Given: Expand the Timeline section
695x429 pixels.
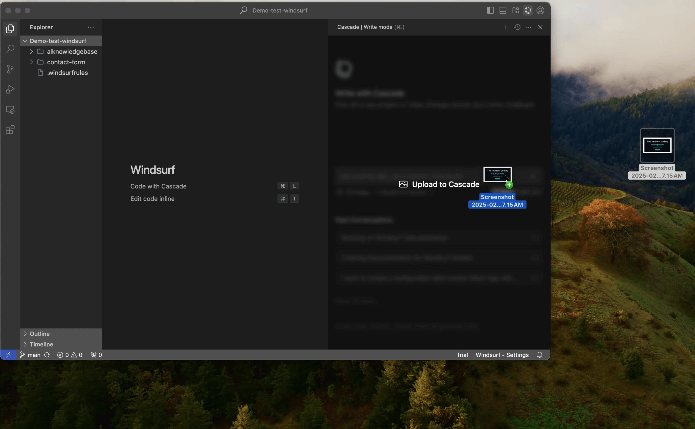Looking at the screenshot, I should point(61,344).
